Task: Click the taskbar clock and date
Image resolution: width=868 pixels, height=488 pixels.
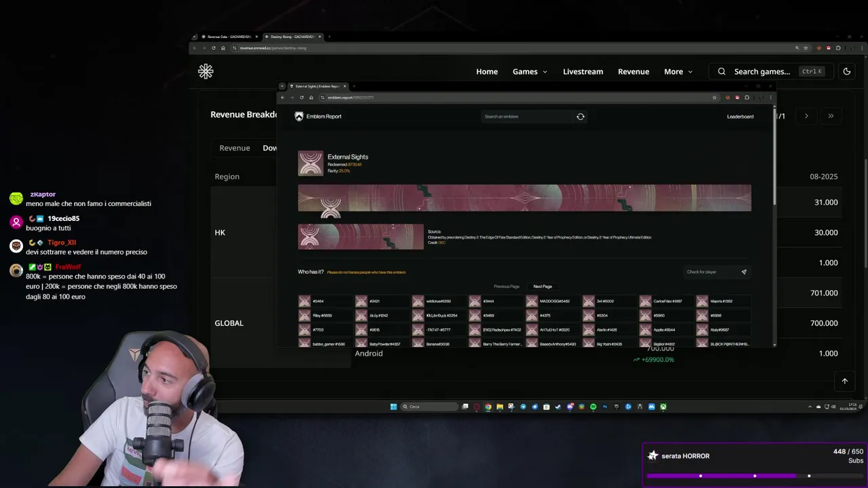Action: tap(848, 407)
